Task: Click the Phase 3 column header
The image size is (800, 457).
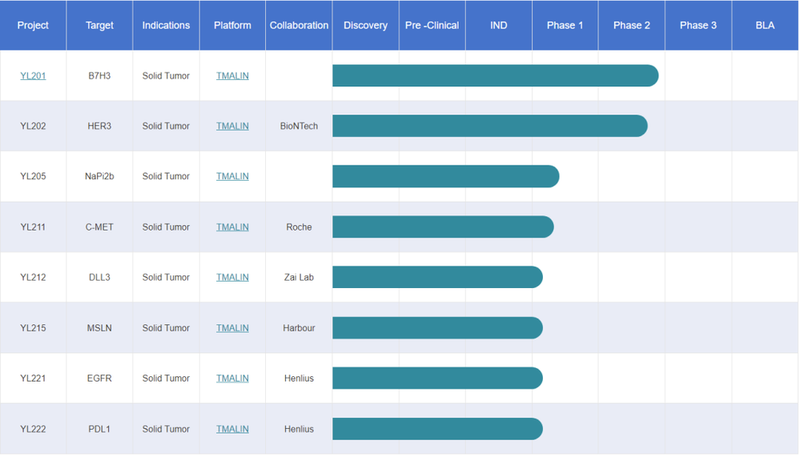Action: [x=698, y=25]
